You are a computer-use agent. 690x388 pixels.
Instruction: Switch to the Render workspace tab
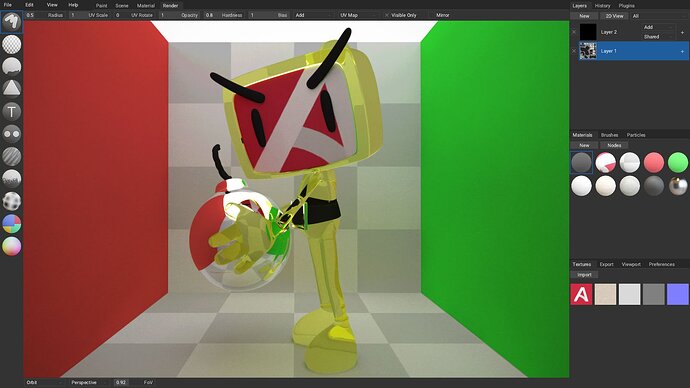pos(170,6)
